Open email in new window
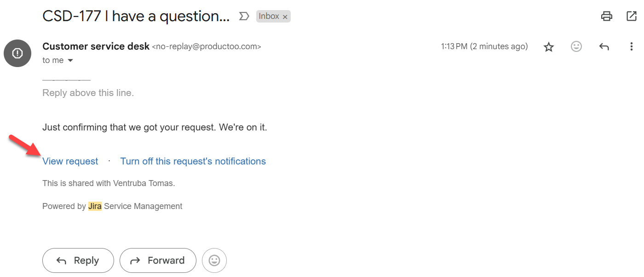The image size is (644, 277). pos(632,17)
